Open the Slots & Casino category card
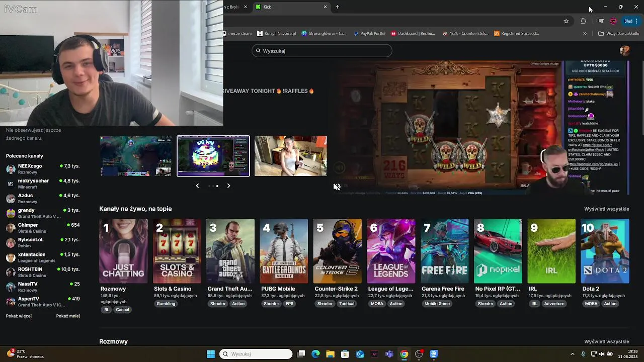Viewport: 644px width, 362px height. pos(177,251)
